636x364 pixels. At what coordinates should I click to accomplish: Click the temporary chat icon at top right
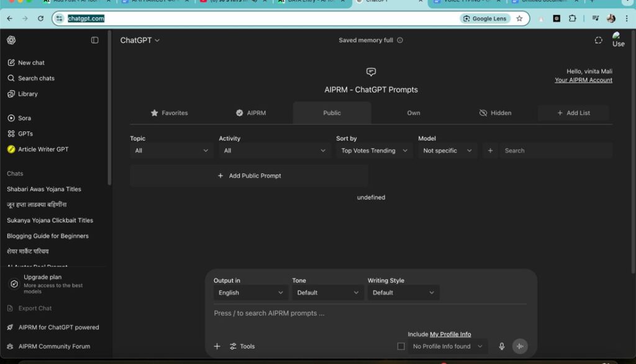point(598,40)
